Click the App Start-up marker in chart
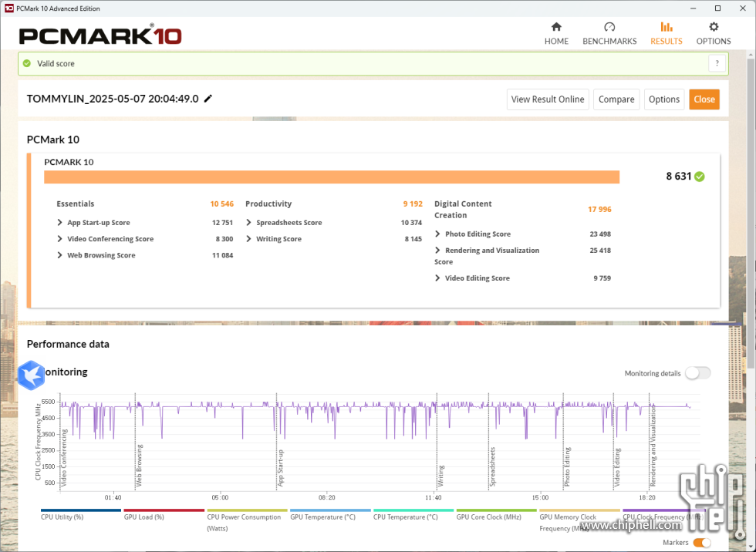Viewport: 756px width, 552px height. click(x=281, y=468)
